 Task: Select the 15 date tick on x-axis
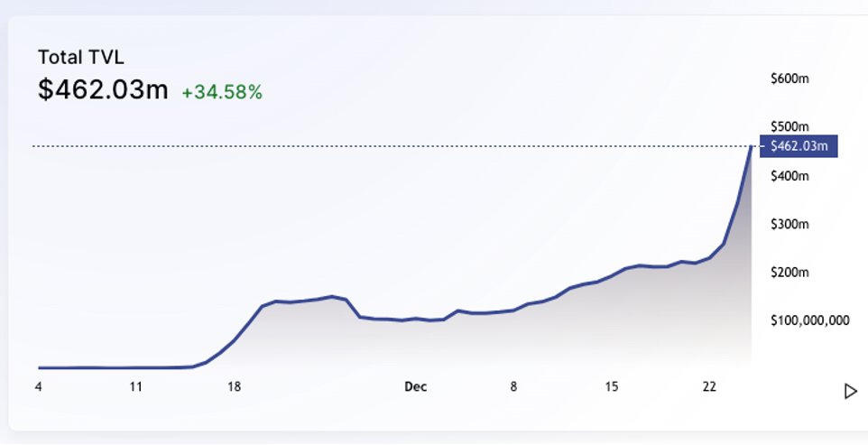[x=612, y=386]
